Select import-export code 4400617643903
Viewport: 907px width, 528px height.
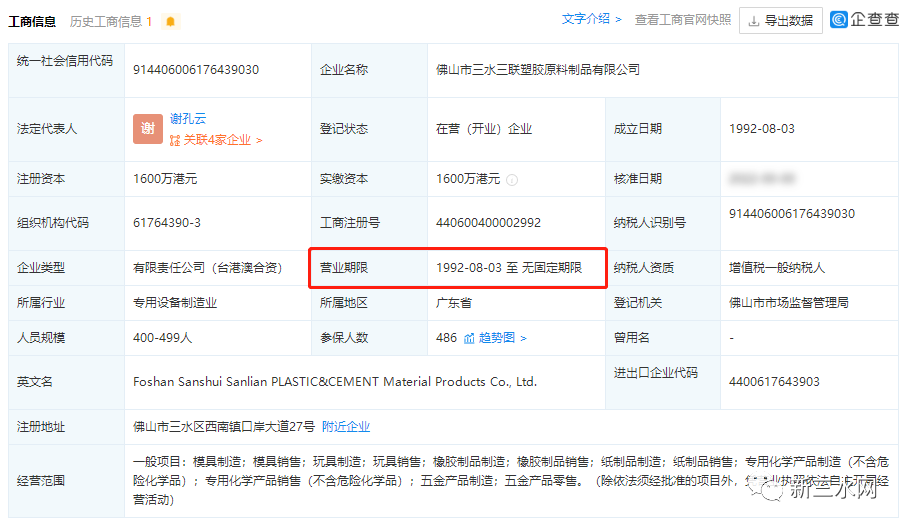click(774, 382)
